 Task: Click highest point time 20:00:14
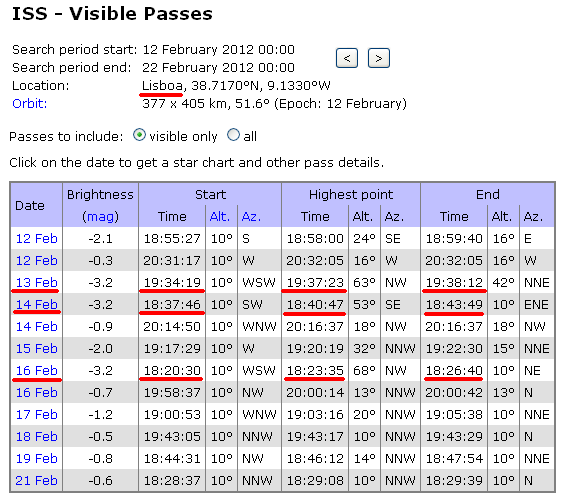point(315,392)
